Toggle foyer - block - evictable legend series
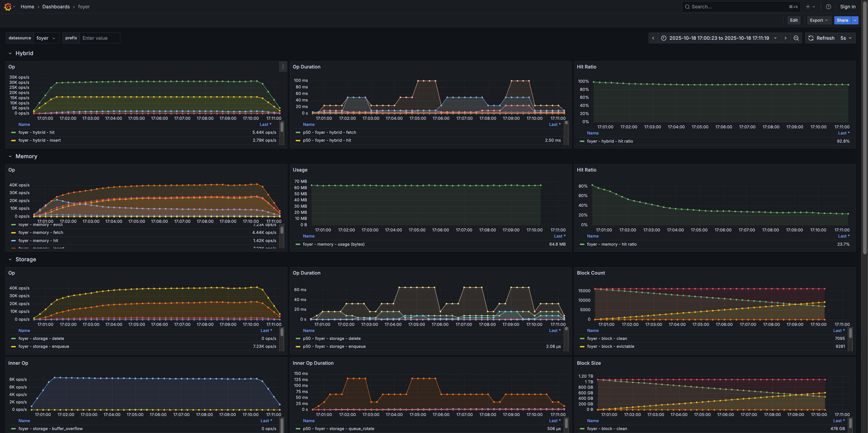The image size is (868, 433). tap(610, 346)
